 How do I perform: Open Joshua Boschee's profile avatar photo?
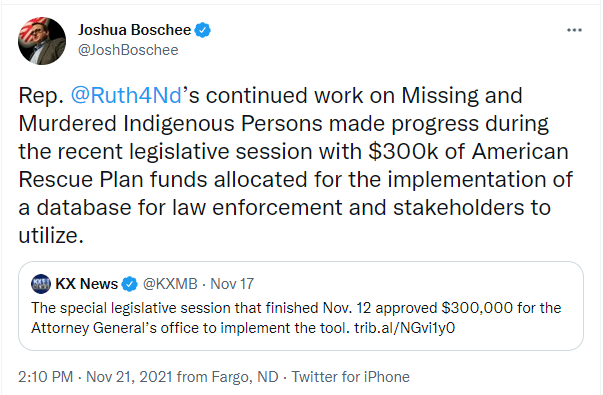(42, 40)
